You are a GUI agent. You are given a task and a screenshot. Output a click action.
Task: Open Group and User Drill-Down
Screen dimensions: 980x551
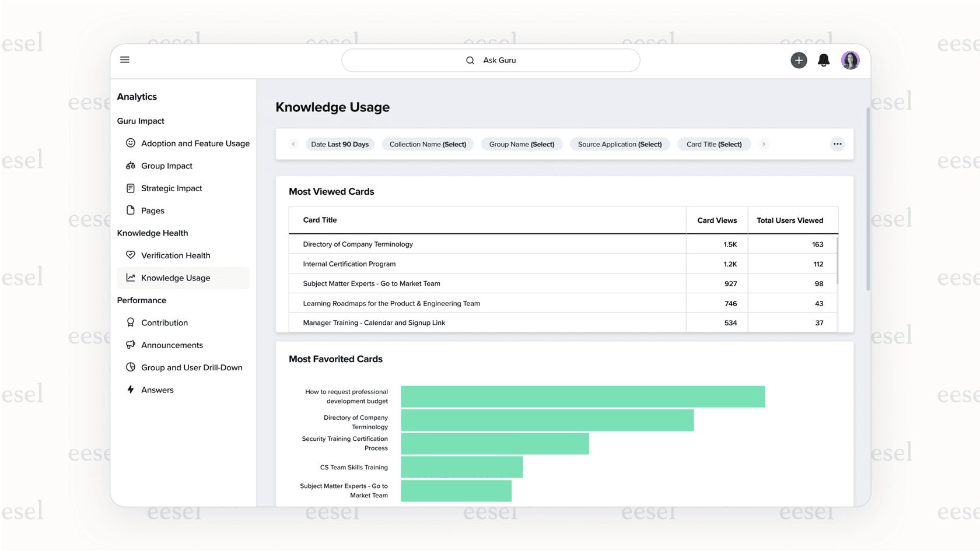coord(191,367)
